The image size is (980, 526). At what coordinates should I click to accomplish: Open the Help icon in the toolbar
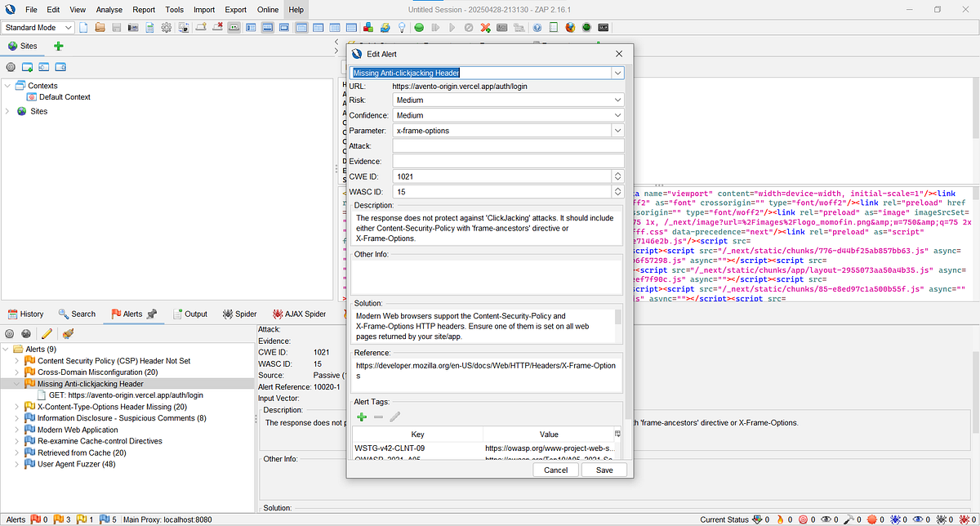point(537,27)
